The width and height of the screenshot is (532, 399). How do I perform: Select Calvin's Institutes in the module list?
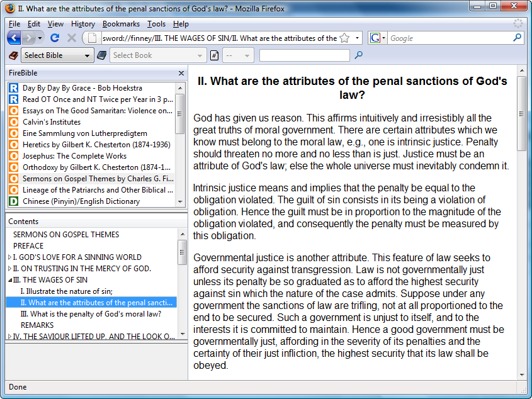click(x=52, y=122)
